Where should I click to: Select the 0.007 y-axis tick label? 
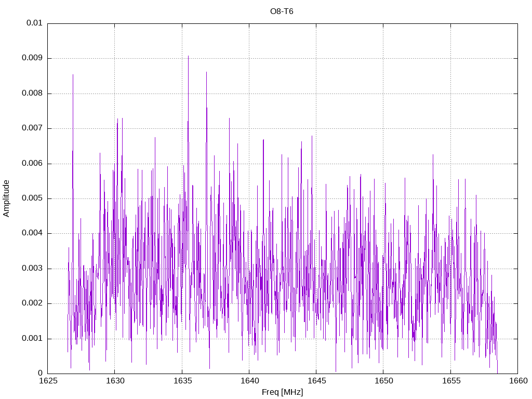click(x=32, y=128)
